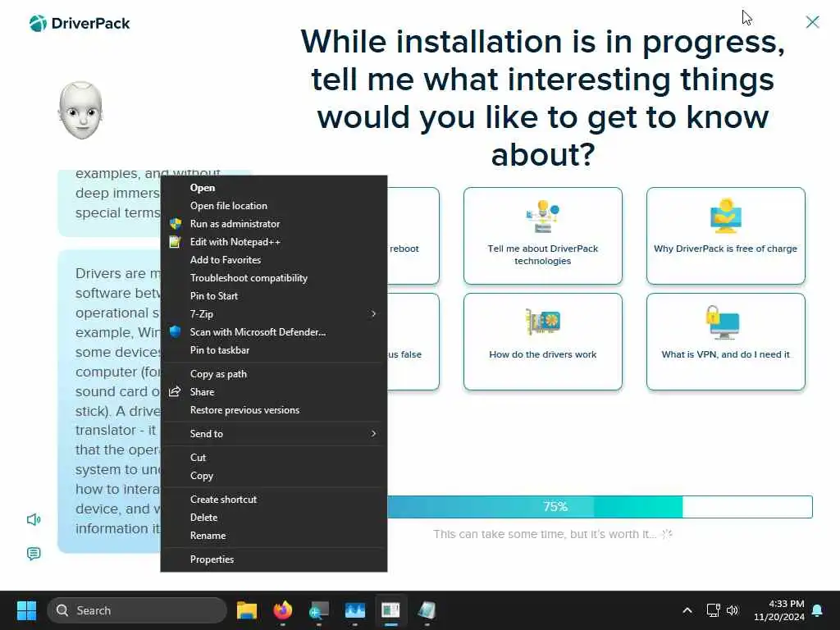Choose Open from the context menu
The height and width of the screenshot is (630, 840).
pyautogui.click(x=274, y=188)
